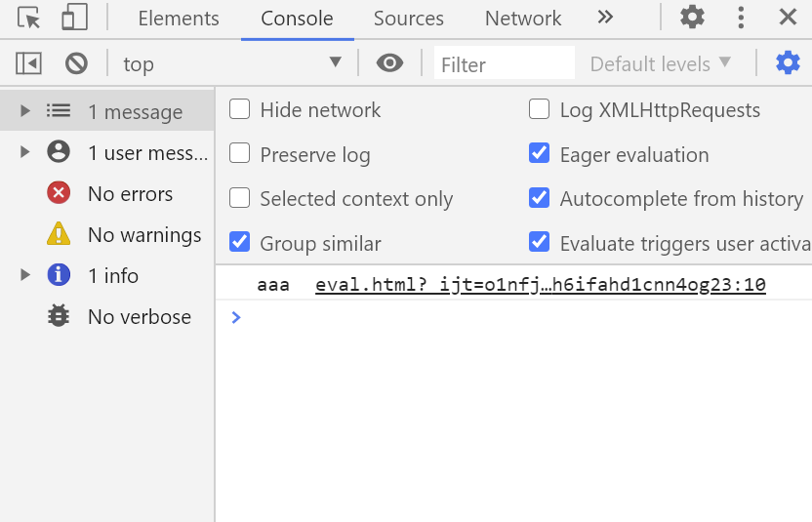Open the Default levels dropdown
Viewport: 812px width, 522px height.
click(661, 64)
